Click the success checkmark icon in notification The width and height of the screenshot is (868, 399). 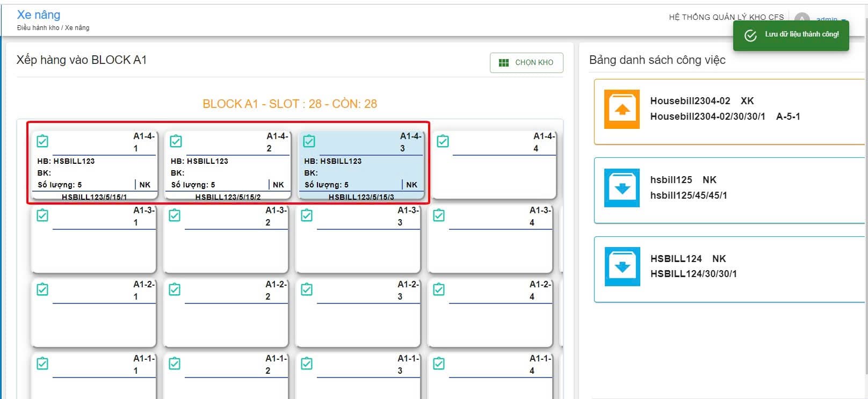(x=750, y=35)
